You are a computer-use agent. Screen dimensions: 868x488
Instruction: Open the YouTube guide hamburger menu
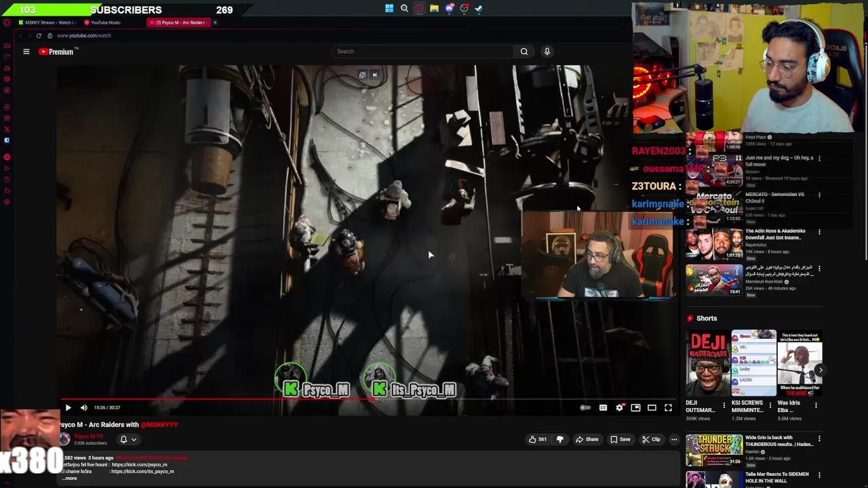26,52
